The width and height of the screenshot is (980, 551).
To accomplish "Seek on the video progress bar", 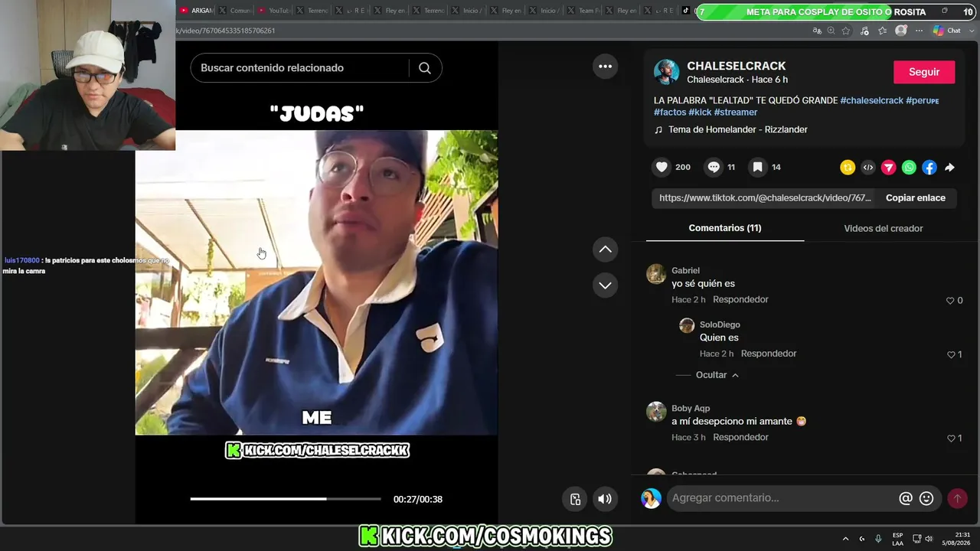I will pos(286,499).
